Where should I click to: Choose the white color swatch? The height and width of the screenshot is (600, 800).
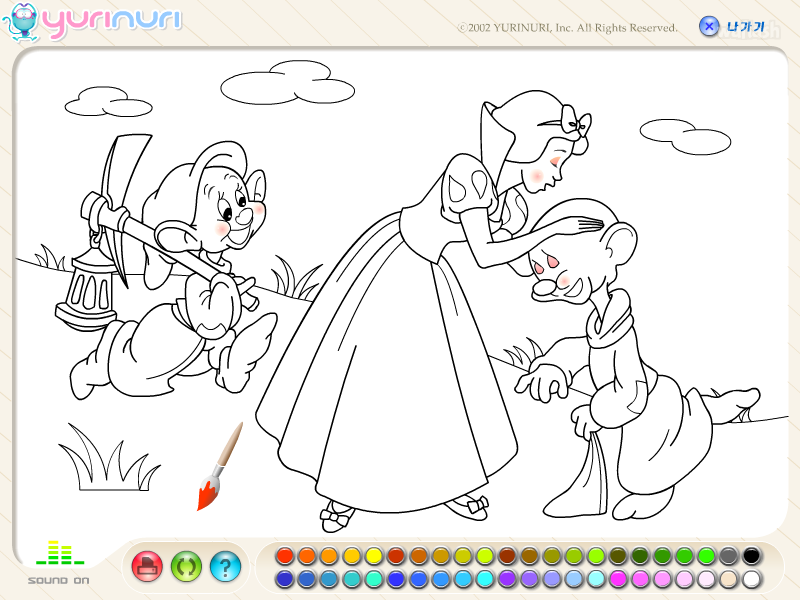(x=751, y=579)
